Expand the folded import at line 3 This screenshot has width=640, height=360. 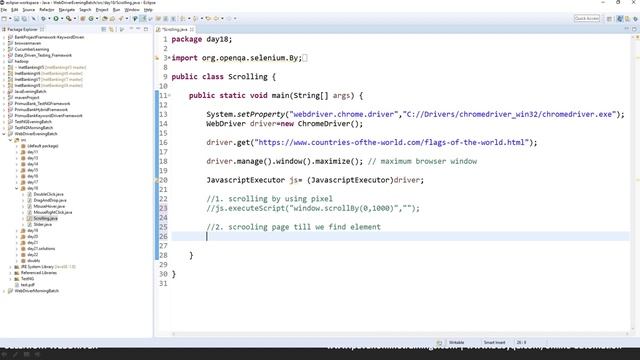click(x=169, y=58)
